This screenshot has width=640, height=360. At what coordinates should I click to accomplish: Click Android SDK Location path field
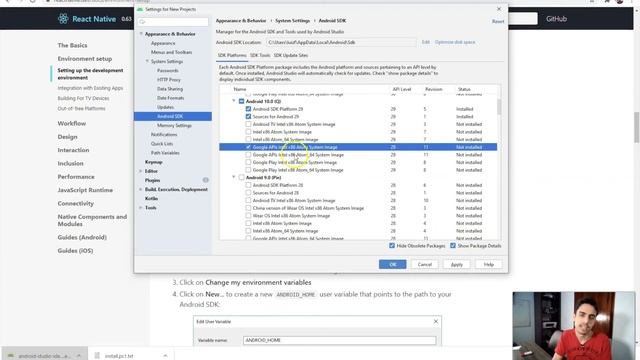click(x=341, y=42)
